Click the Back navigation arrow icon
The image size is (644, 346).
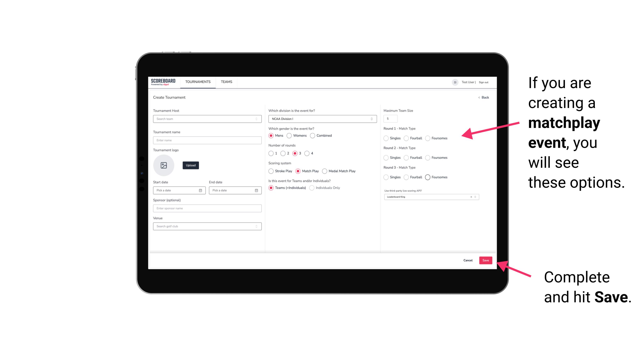coord(477,98)
